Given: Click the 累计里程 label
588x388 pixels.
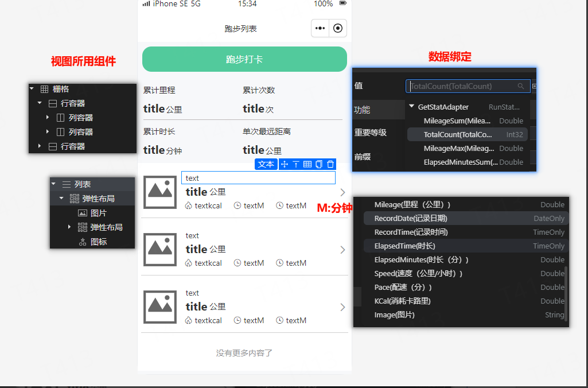Looking at the screenshot, I should click(x=159, y=90).
